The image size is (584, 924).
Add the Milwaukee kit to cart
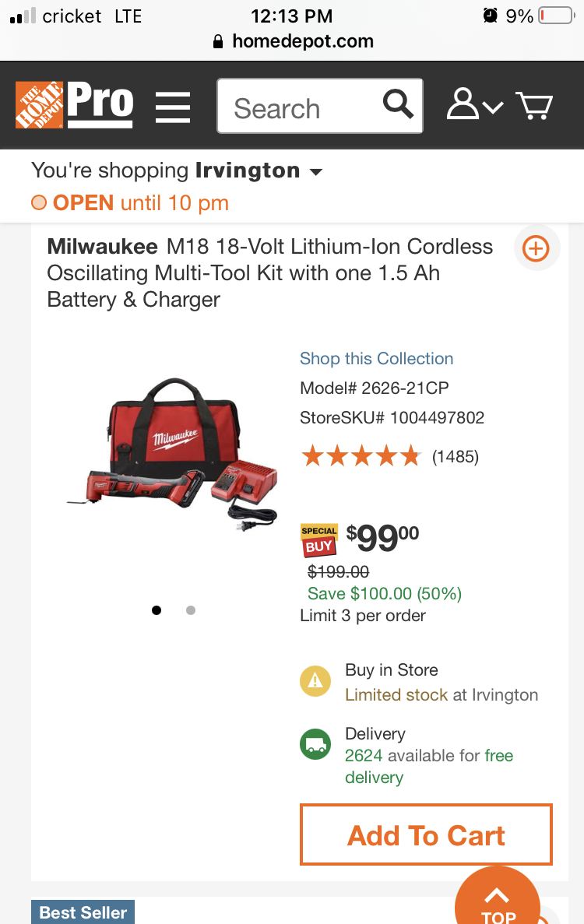pyautogui.click(x=426, y=835)
